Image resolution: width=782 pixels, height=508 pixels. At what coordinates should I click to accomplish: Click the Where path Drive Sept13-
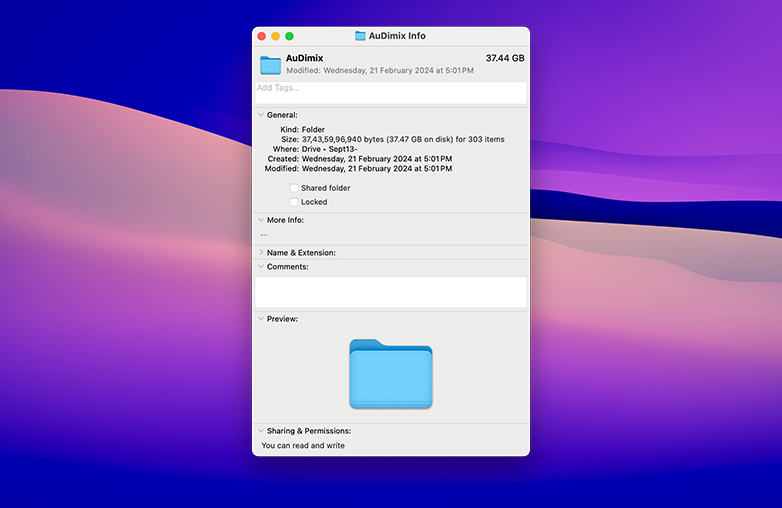[x=330, y=149]
